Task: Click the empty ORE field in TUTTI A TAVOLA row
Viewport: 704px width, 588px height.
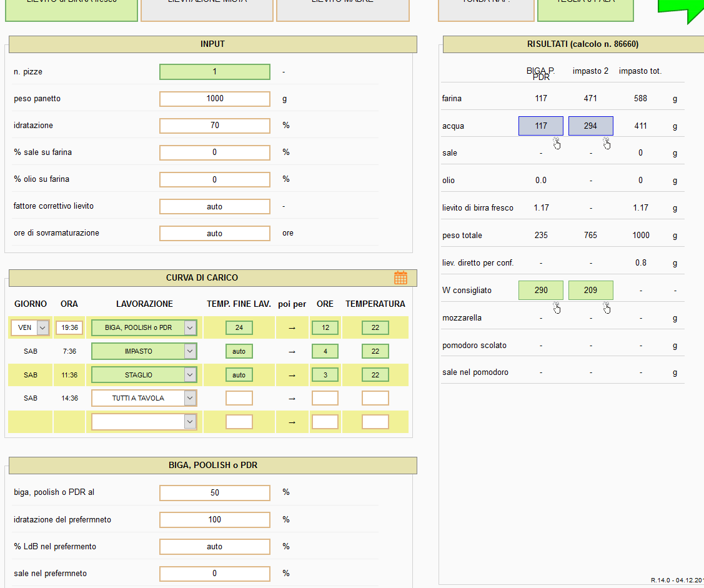Action: pyautogui.click(x=325, y=398)
